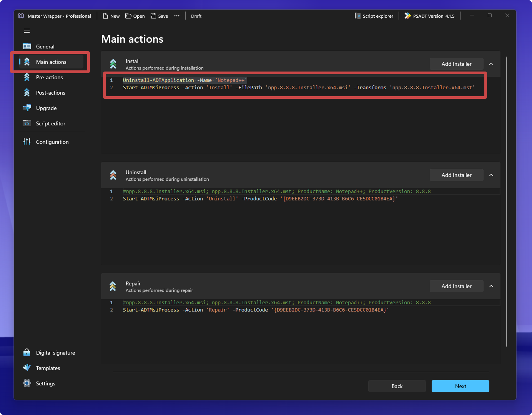Open Digital signature settings

(x=55, y=353)
